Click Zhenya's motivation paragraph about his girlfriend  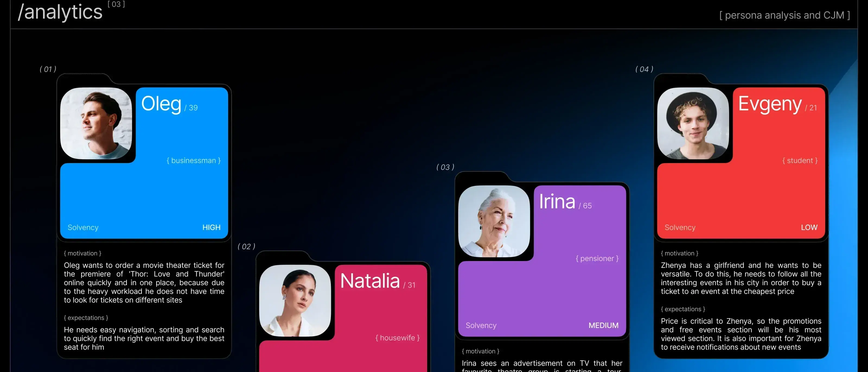(741, 278)
